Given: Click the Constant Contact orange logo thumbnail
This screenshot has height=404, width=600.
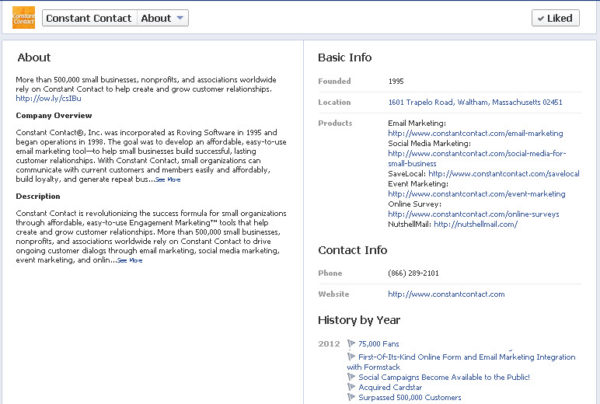Looking at the screenshot, I should coord(23,17).
